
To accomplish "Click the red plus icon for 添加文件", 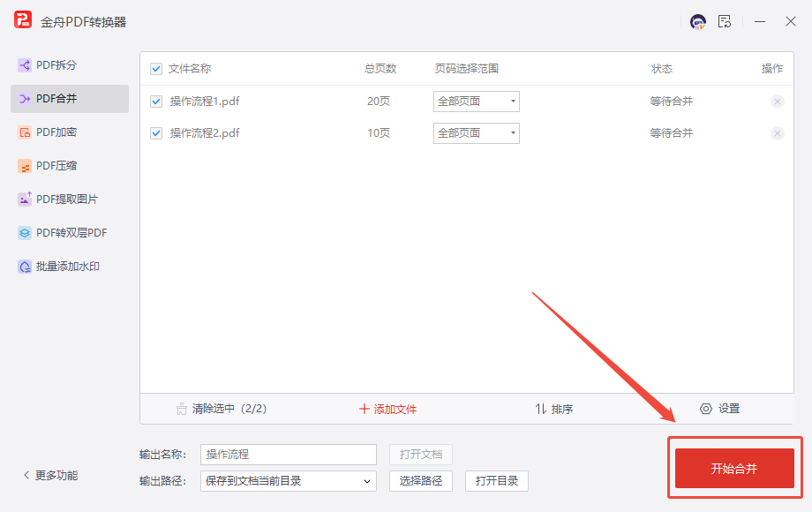I will 364,409.
